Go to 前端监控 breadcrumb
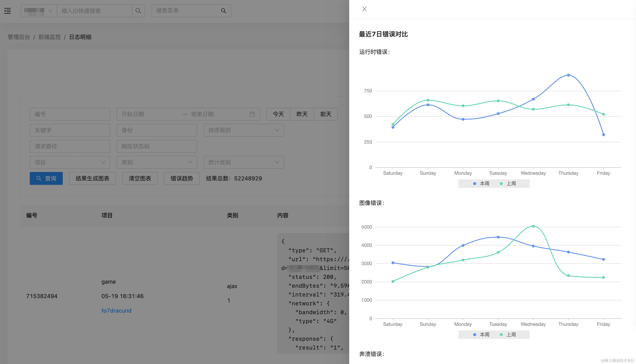 [49, 37]
